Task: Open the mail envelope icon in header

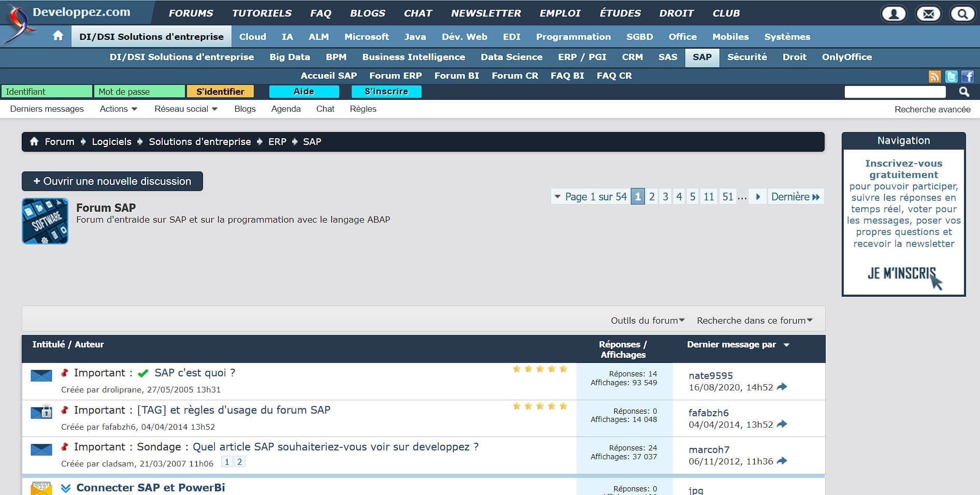Action: pyautogui.click(x=928, y=13)
